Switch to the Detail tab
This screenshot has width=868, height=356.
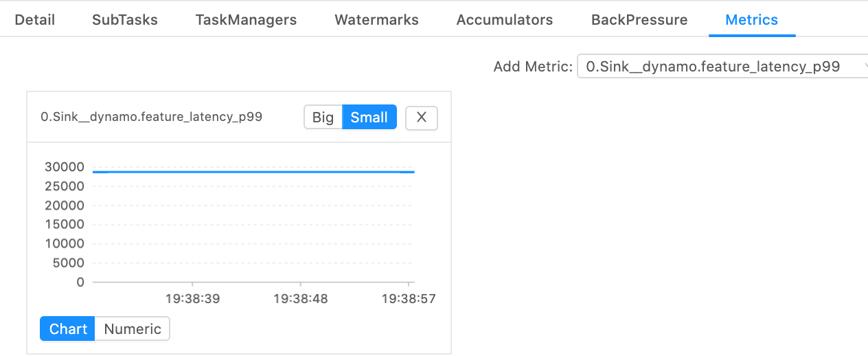(35, 20)
